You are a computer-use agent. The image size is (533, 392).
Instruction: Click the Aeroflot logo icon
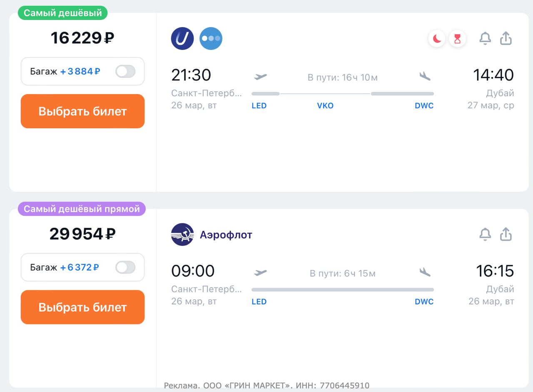click(182, 235)
